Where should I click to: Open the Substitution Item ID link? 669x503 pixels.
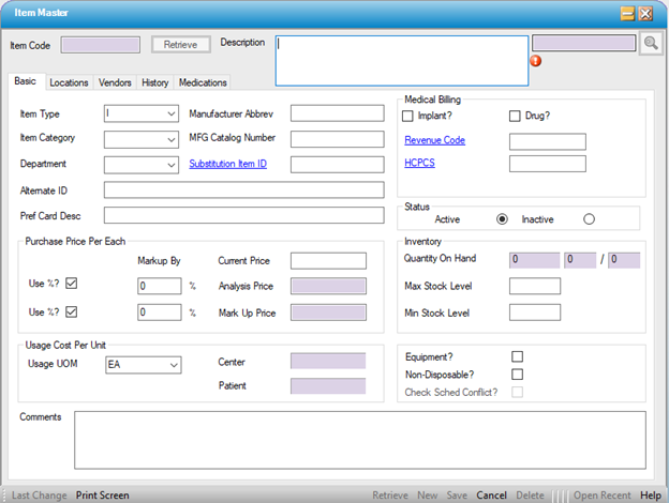point(228,164)
